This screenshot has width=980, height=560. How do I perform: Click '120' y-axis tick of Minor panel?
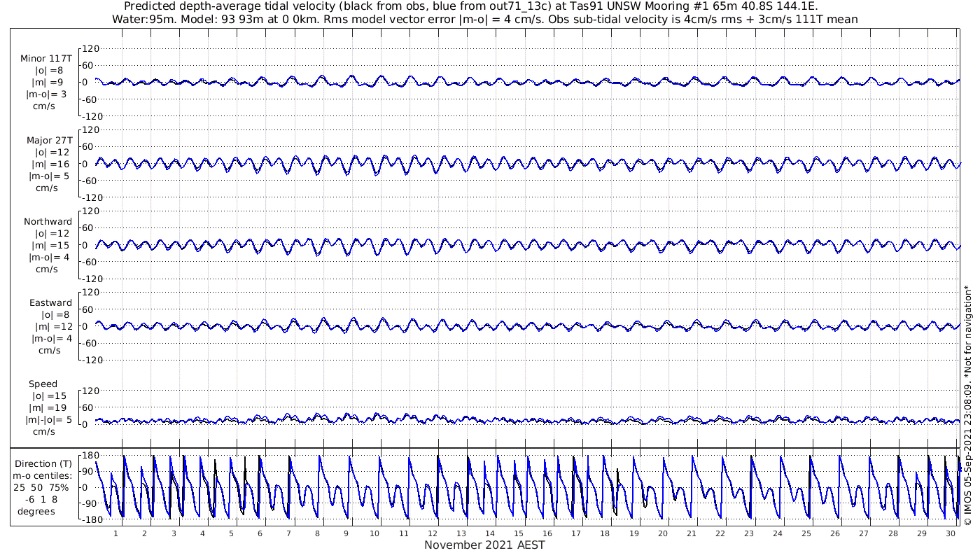coord(90,48)
